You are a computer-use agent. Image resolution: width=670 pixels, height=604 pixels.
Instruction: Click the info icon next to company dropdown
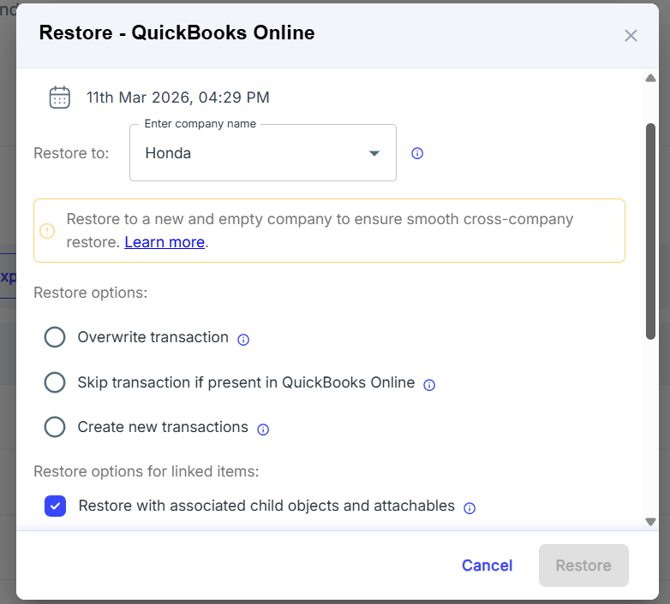(418, 153)
